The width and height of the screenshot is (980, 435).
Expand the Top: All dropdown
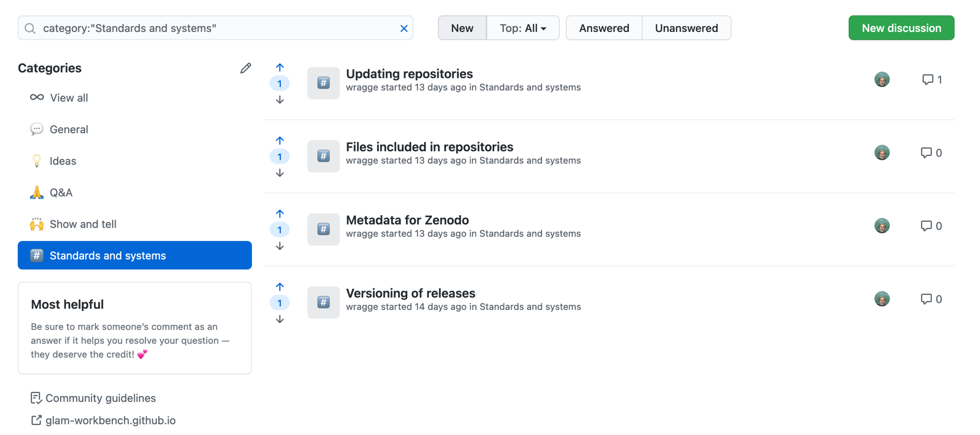click(523, 28)
